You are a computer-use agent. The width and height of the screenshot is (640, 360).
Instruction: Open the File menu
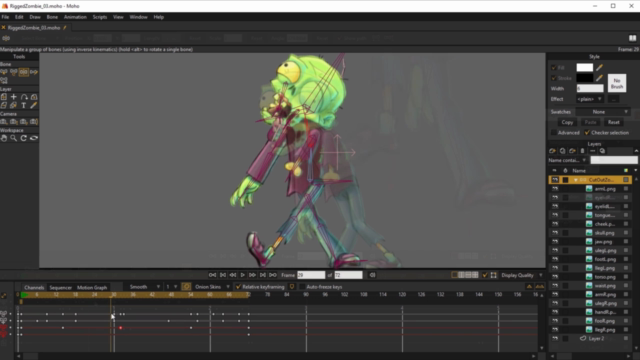coord(5,17)
